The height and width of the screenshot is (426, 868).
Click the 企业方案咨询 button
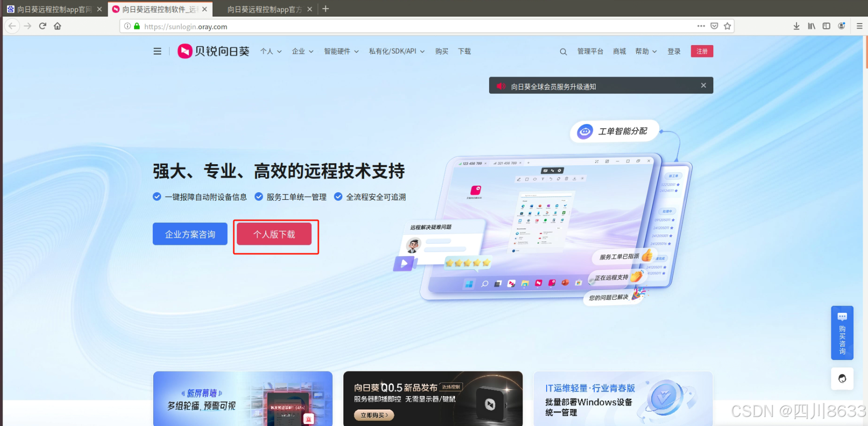click(190, 234)
